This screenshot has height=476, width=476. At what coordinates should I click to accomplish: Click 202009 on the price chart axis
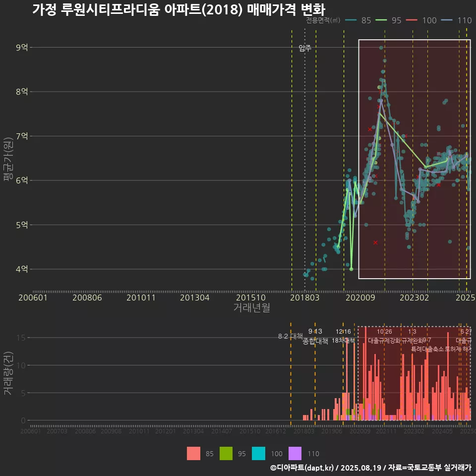tap(360, 297)
